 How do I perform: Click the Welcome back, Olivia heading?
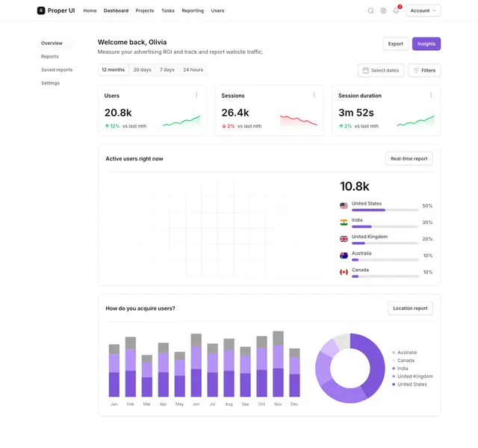[x=132, y=42]
